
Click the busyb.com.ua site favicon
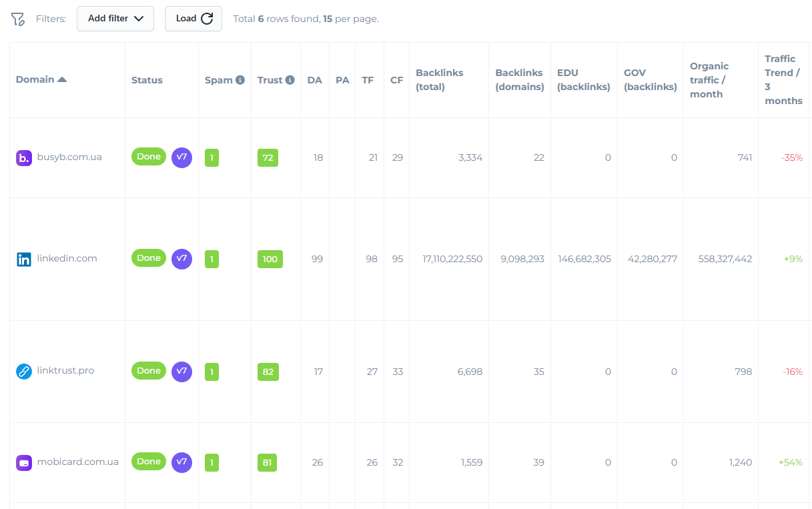[x=24, y=157]
